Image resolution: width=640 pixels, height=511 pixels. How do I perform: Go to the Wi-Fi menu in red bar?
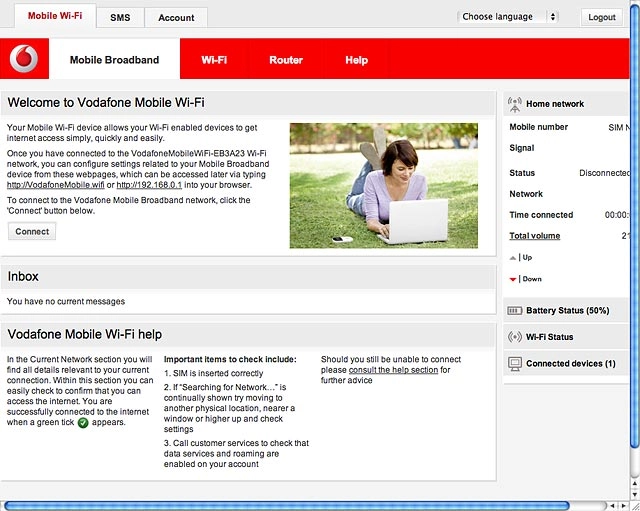[x=214, y=60]
